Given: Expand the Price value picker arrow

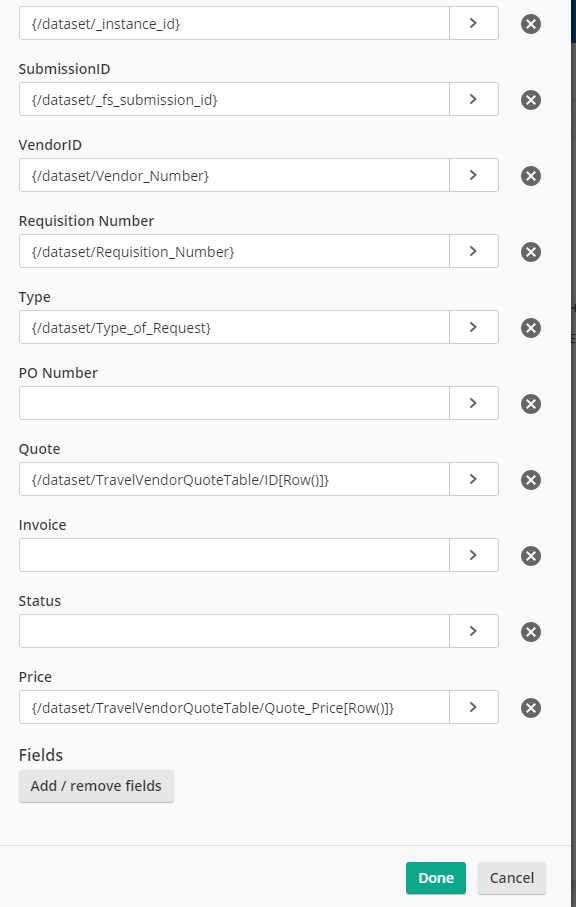Looking at the screenshot, I should pyautogui.click(x=474, y=707).
